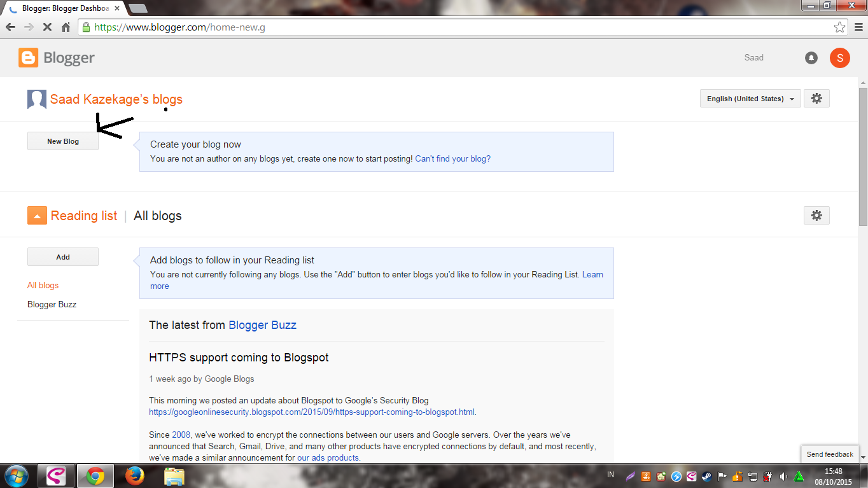
Task: Open Steam from the system tray
Action: (x=706, y=477)
